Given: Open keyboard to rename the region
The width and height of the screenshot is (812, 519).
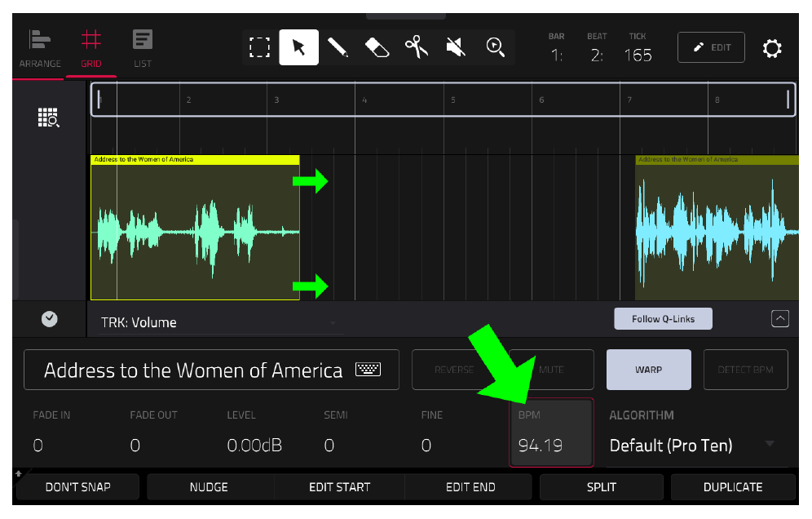Looking at the screenshot, I should (368, 370).
